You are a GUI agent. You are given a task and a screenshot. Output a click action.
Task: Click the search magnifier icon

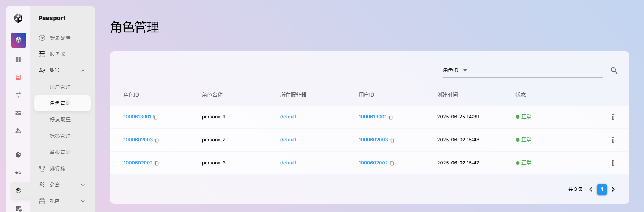point(614,71)
